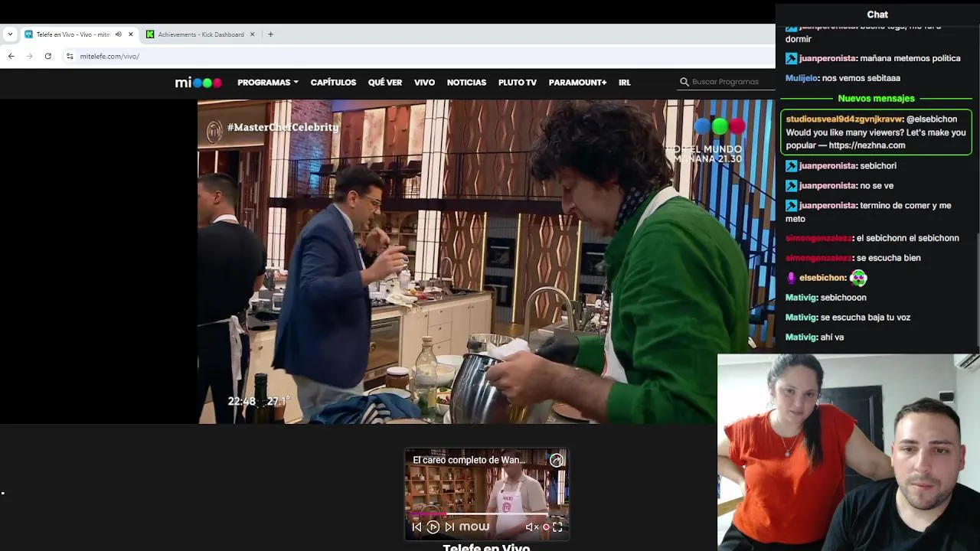Click the search magnifier icon
Screen dimensions: 980x551
point(684,82)
